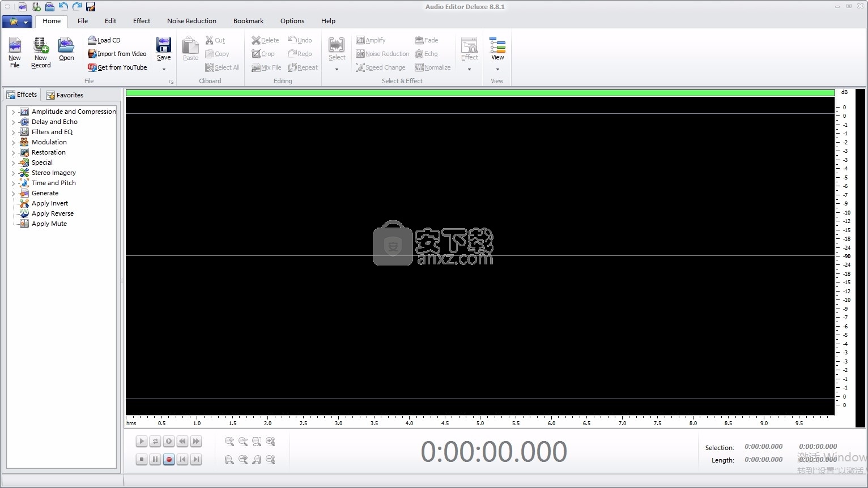Switch to the File ribbon tab

pyautogui.click(x=83, y=21)
